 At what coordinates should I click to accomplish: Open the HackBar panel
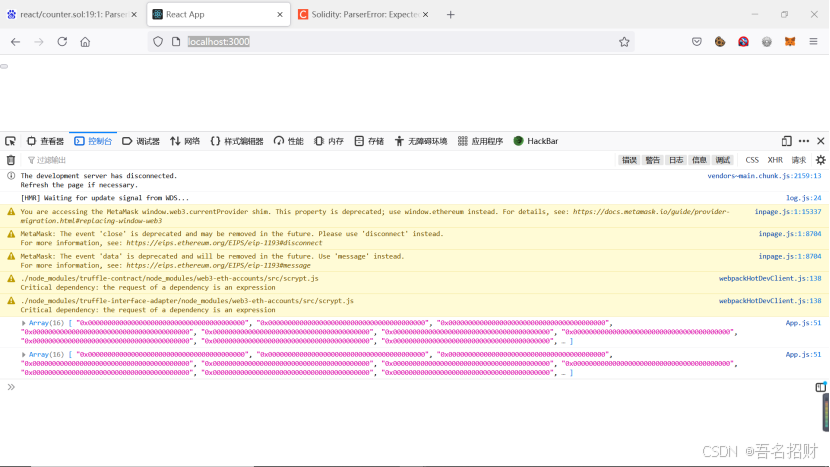[x=536, y=141]
